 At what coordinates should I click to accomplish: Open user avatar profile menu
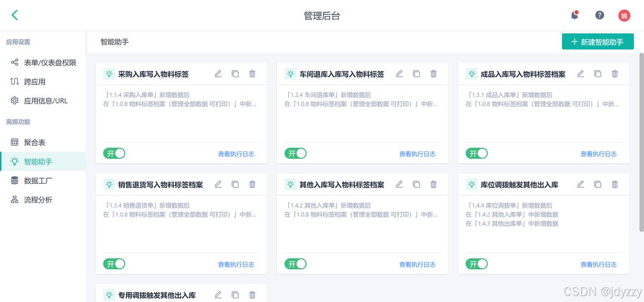(624, 16)
